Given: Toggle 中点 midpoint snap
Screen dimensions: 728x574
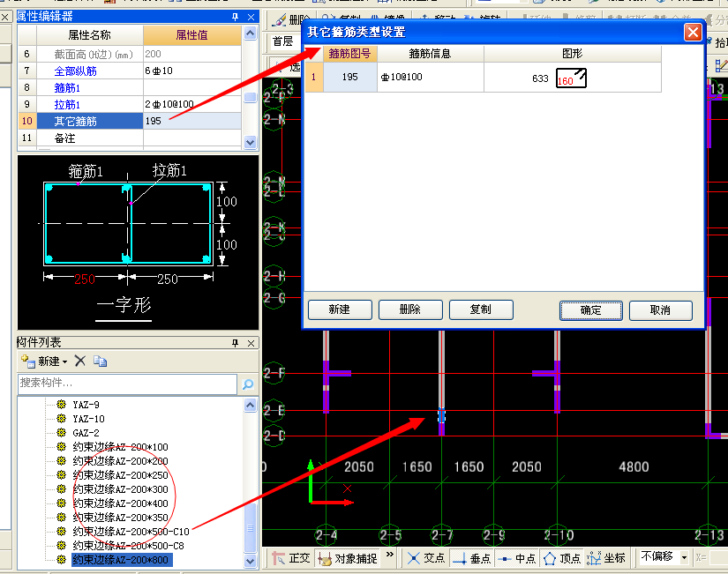Looking at the screenshot, I should (x=517, y=558).
